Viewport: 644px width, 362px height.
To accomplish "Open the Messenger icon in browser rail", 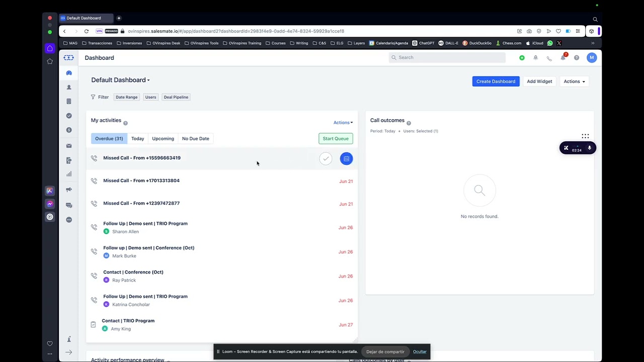I will coord(50,204).
